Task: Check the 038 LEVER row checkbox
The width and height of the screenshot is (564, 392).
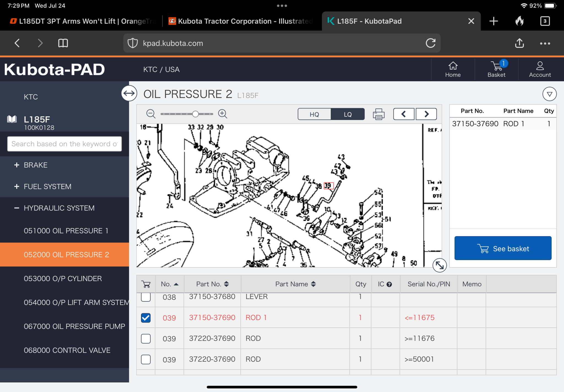Action: pos(146,297)
